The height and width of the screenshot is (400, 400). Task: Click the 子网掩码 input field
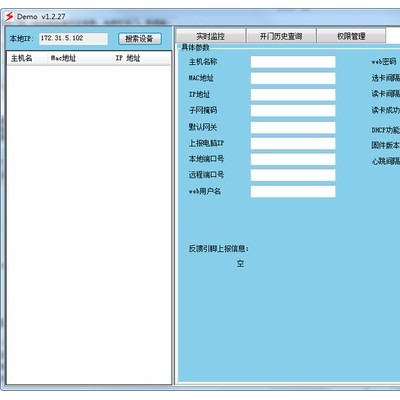click(x=293, y=111)
